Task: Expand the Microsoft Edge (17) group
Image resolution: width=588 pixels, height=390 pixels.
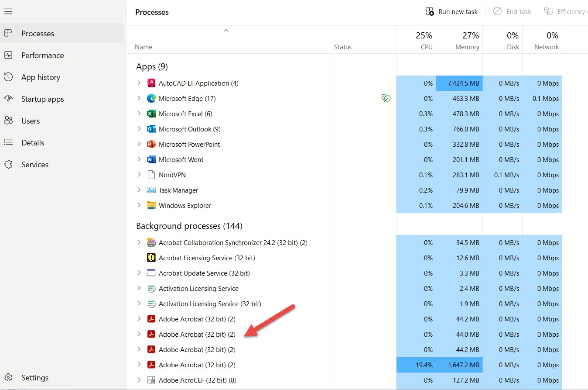Action: [x=139, y=98]
